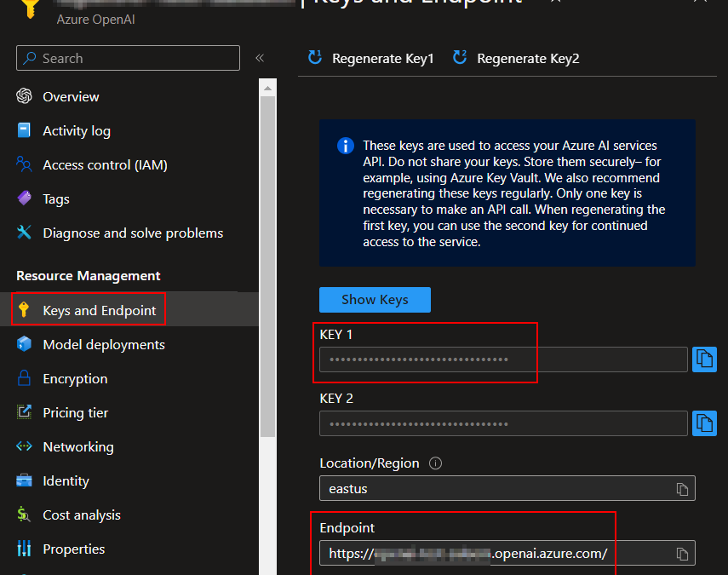Click the KEY 1 masked field
Viewport: 728px width, 575px height.
tap(502, 359)
